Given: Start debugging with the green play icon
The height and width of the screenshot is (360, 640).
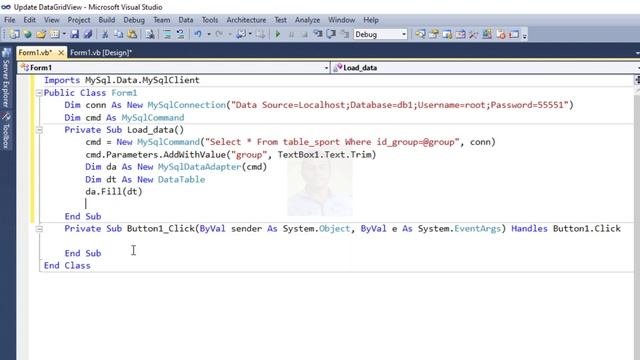Looking at the screenshot, I should click(278, 34).
